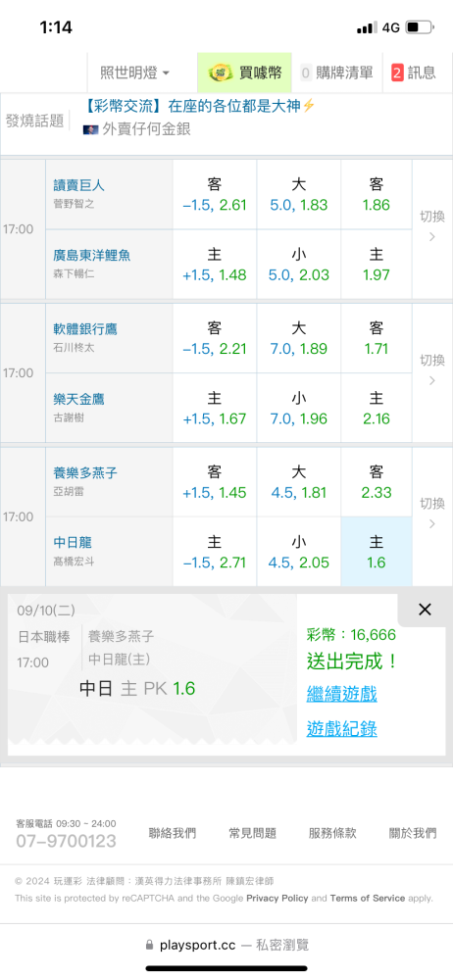Tap the playsport.cc address bar
Image resolution: width=453 pixels, height=980 pixels.
226,945
